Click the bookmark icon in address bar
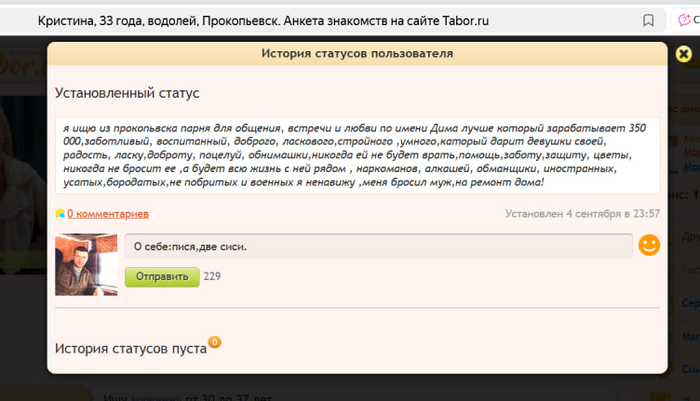700x401 pixels. 648,20
